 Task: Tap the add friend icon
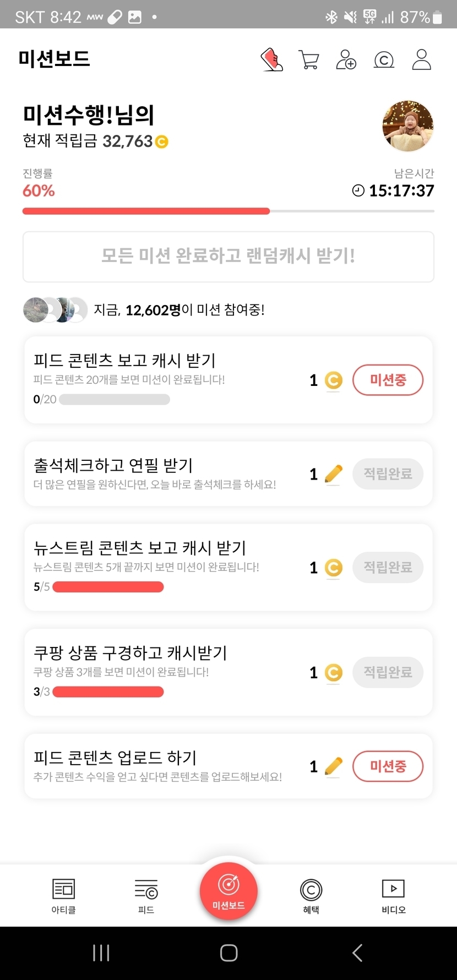point(346,60)
